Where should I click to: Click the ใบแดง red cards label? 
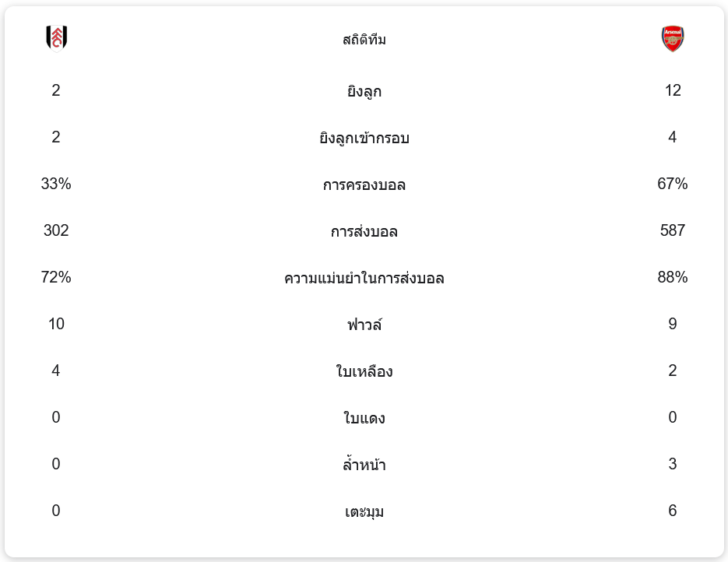[x=364, y=419]
